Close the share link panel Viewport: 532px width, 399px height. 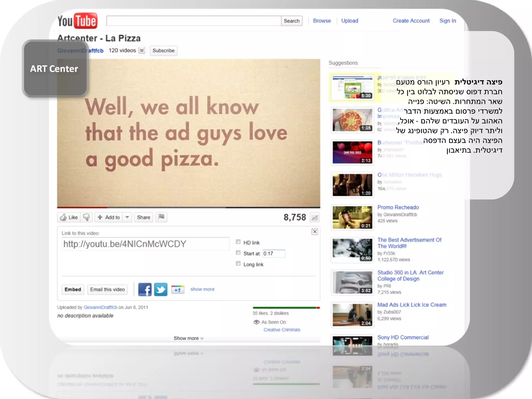(315, 232)
